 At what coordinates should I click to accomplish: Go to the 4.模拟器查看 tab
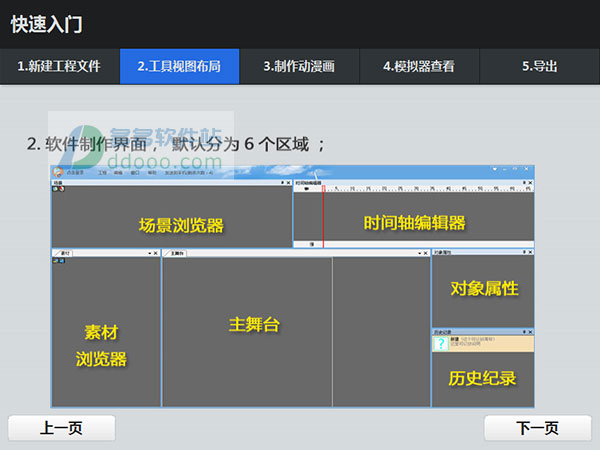tap(419, 67)
